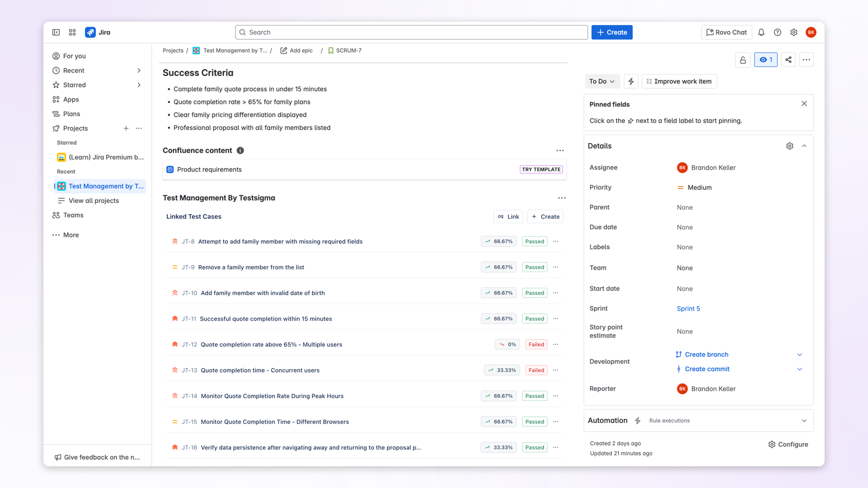Collapse the Details section
868x488 pixels.
coord(804,146)
